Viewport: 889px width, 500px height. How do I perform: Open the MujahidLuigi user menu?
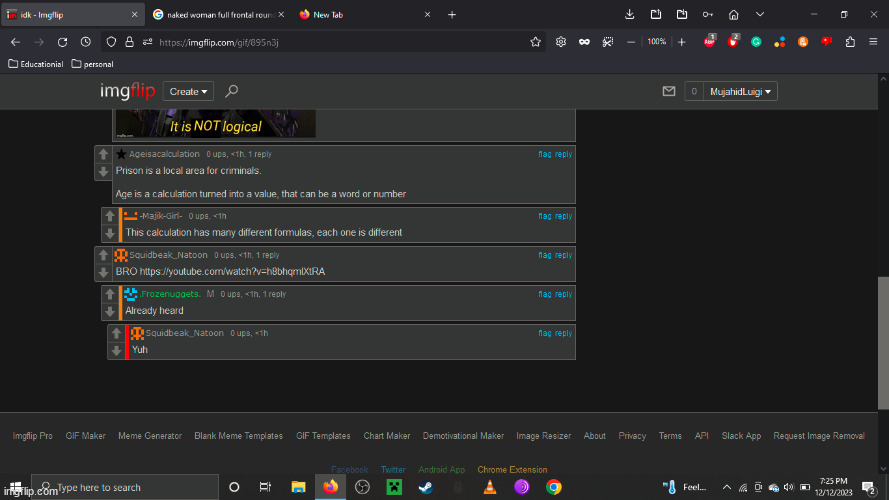[740, 91]
